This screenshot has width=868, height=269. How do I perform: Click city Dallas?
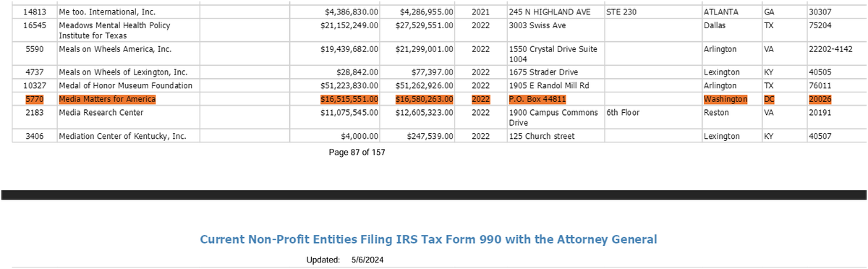(x=714, y=25)
